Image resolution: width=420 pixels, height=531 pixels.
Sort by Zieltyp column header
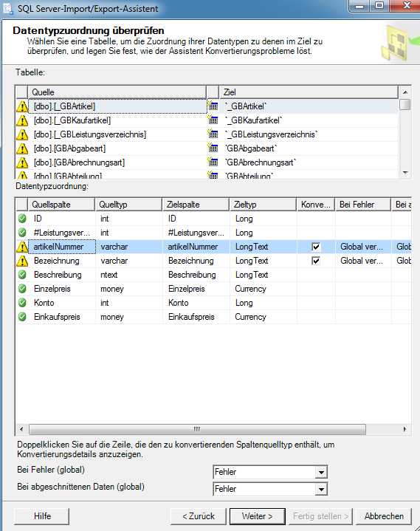(263, 205)
